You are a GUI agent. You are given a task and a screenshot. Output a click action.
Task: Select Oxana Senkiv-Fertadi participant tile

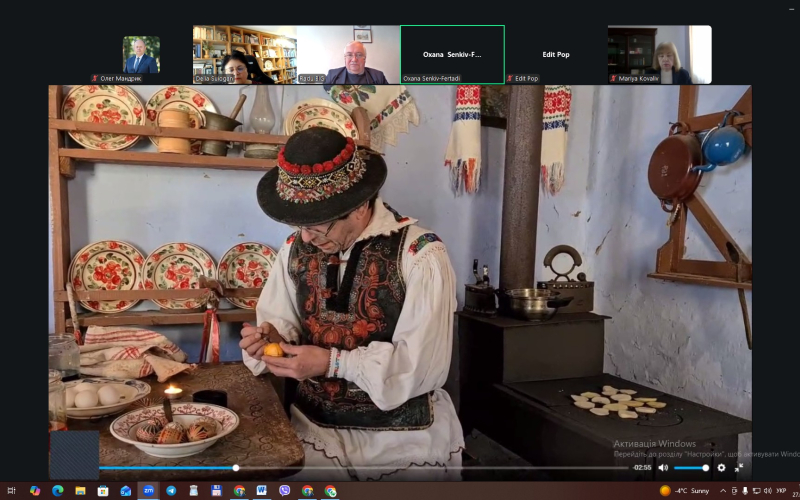[x=452, y=54]
